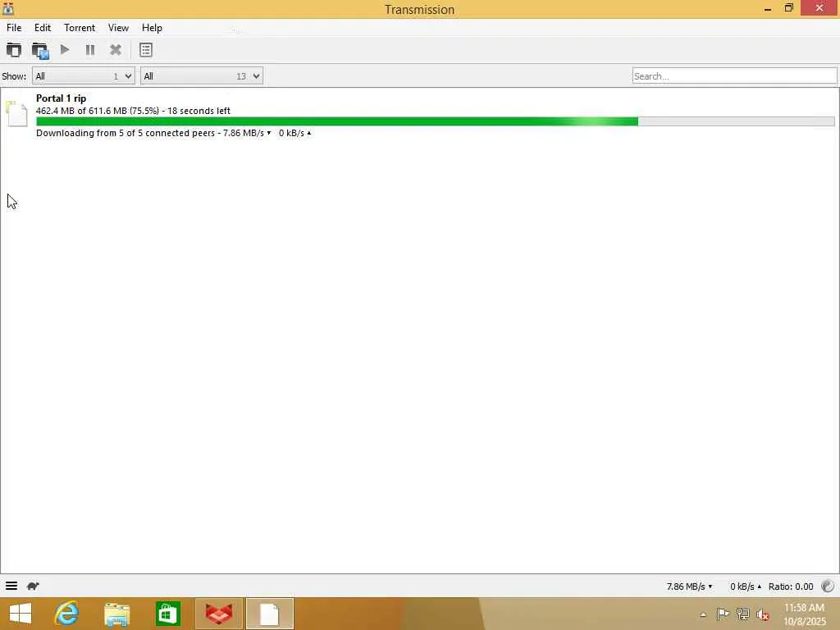The width and height of the screenshot is (840, 630).
Task: Start torrent using the play icon
Action: point(65,50)
